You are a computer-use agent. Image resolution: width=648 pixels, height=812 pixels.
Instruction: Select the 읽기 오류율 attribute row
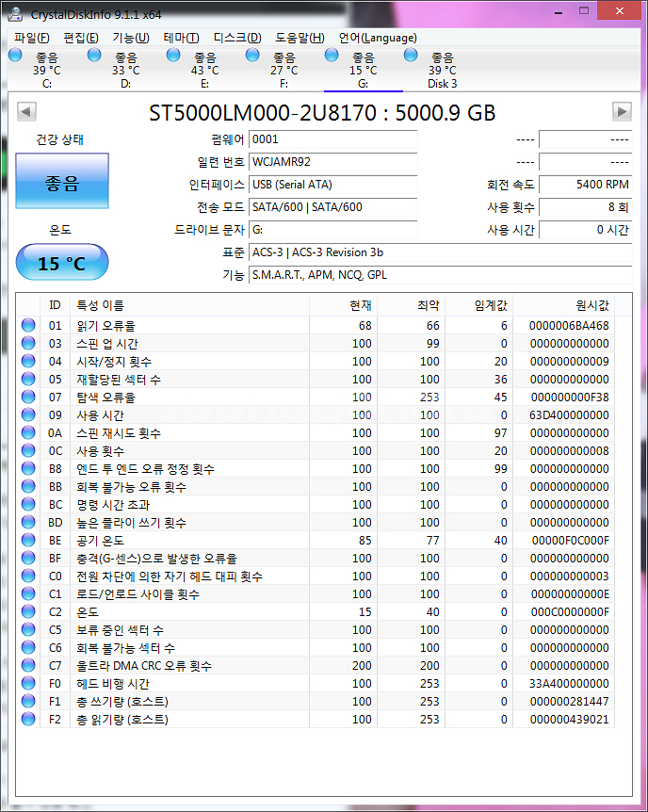coord(316,325)
